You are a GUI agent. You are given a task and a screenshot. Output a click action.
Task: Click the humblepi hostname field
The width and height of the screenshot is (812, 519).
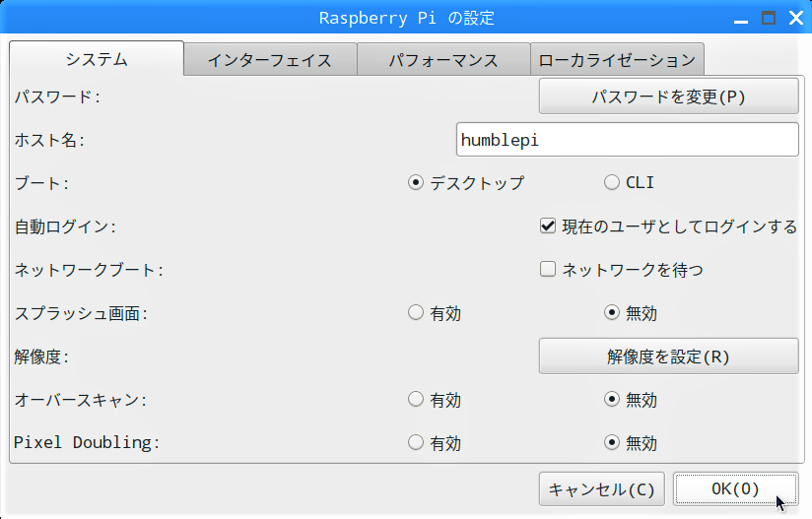click(x=627, y=140)
